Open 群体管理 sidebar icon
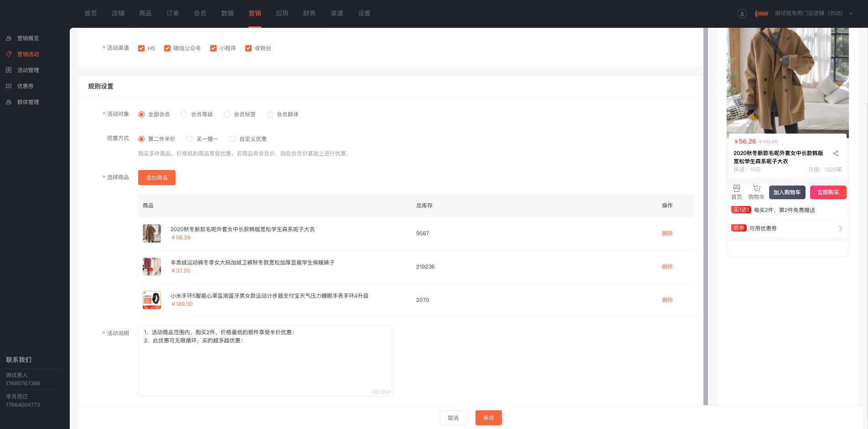The height and width of the screenshot is (429, 868). point(9,102)
